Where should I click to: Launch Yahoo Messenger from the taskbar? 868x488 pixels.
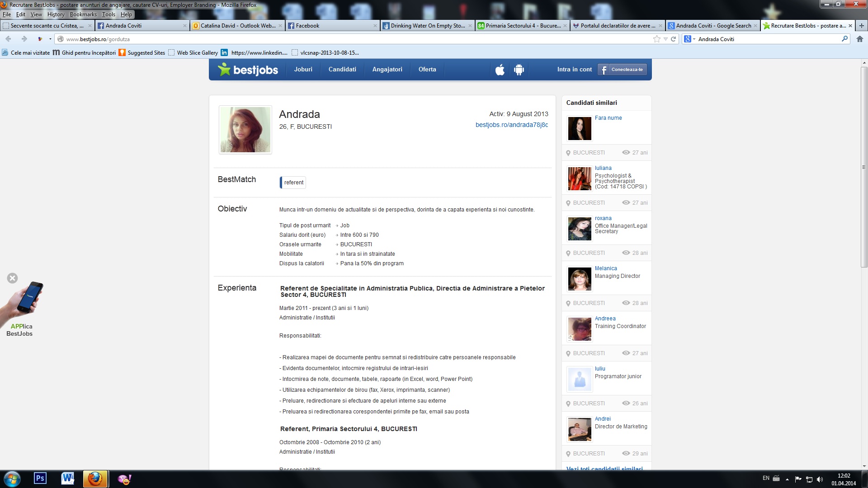tap(123, 479)
